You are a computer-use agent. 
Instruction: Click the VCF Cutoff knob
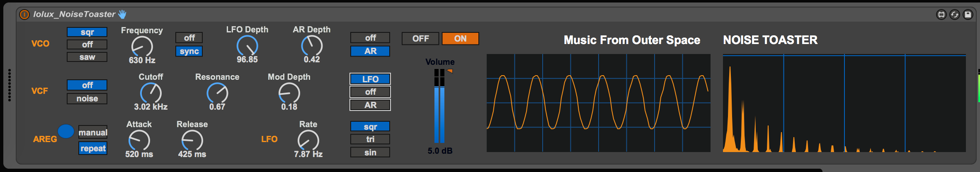[x=150, y=93]
